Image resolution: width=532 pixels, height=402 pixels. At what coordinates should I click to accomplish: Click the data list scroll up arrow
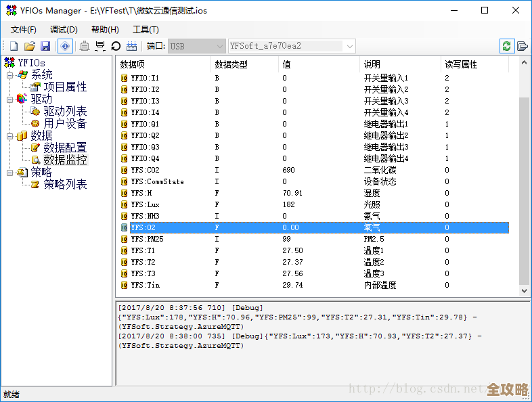coord(524,62)
